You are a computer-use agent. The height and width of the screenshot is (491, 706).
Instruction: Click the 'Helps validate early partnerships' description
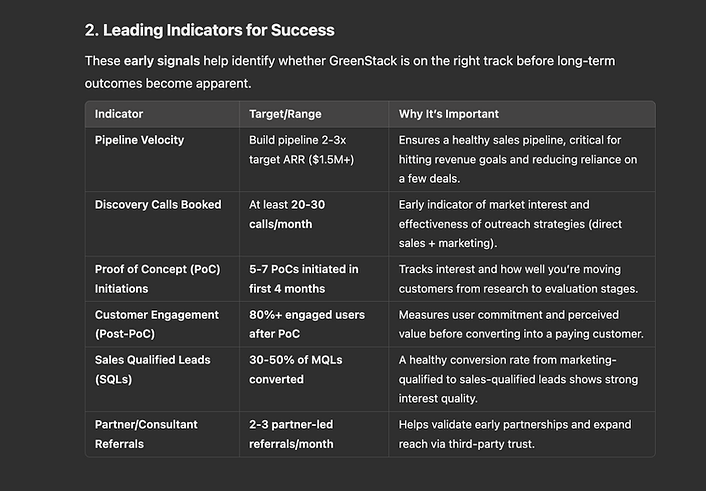click(515, 434)
